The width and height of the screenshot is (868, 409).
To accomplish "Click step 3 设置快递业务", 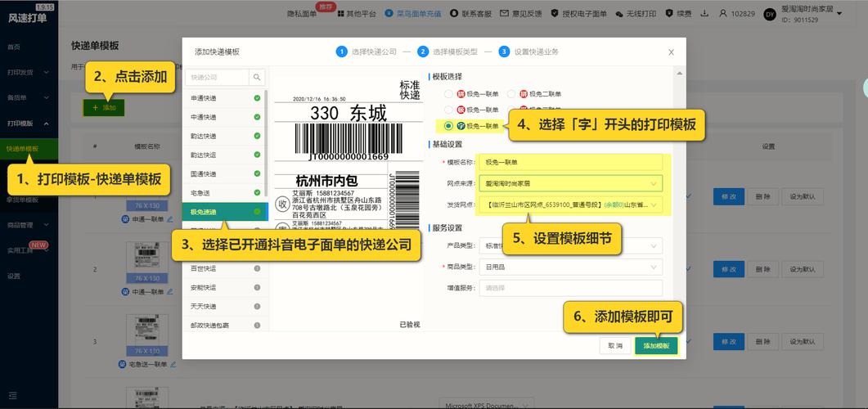I will (x=528, y=52).
